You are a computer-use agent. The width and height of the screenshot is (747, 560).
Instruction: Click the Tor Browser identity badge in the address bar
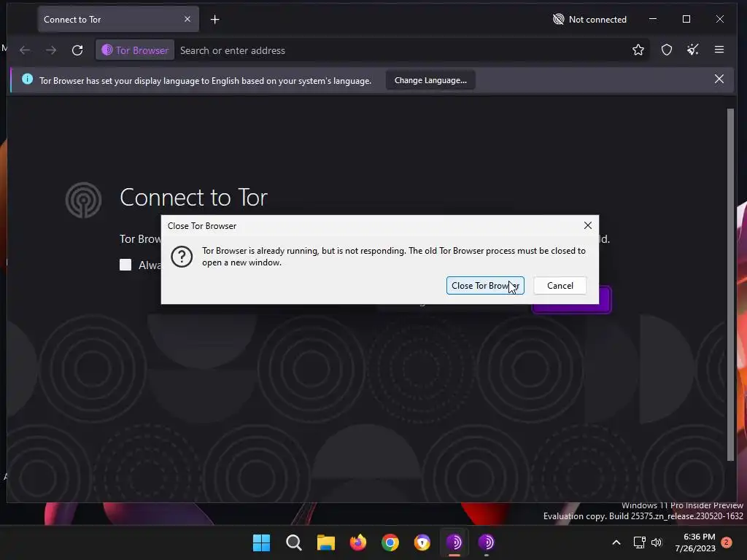[x=135, y=50]
